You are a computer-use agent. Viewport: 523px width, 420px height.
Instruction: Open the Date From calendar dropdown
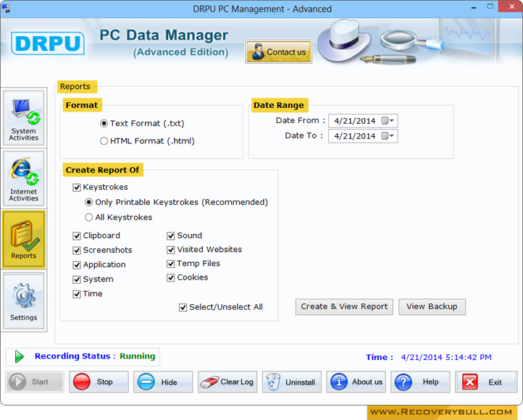(x=388, y=121)
